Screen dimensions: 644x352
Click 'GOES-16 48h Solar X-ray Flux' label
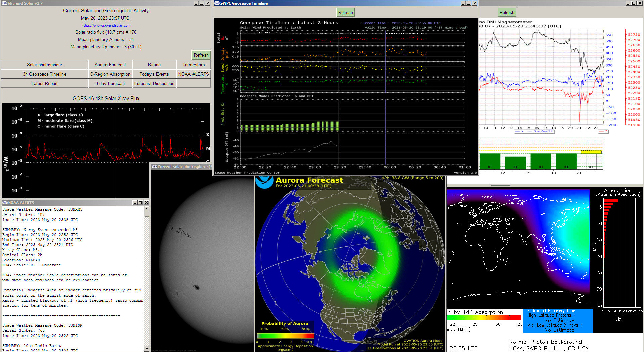(106, 99)
